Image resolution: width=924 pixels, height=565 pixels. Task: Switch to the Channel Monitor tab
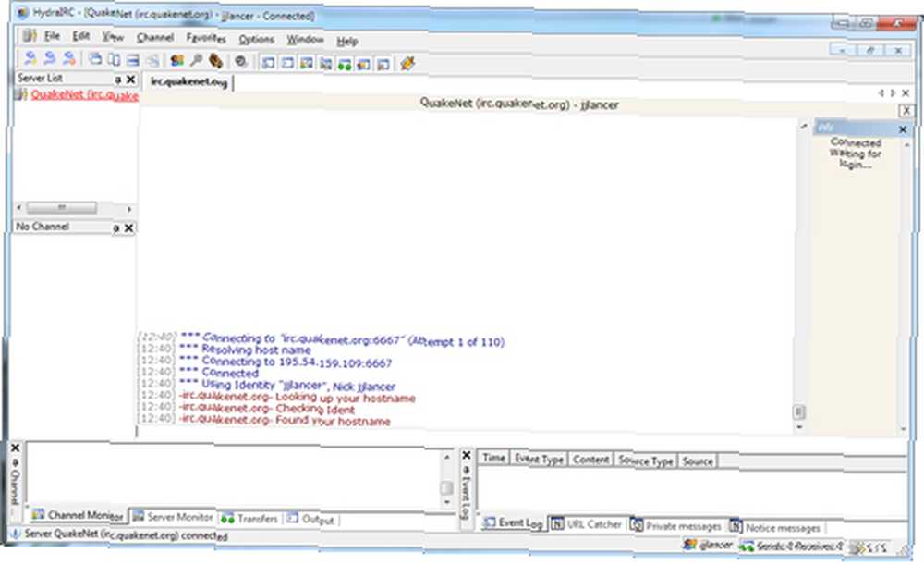pyautogui.click(x=78, y=515)
